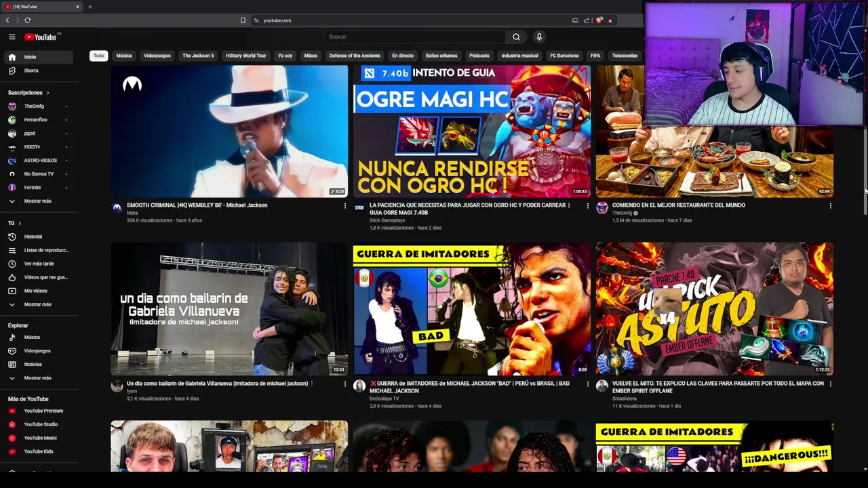Select the FC Barcelona chip
The image size is (868, 488).
click(x=564, y=56)
